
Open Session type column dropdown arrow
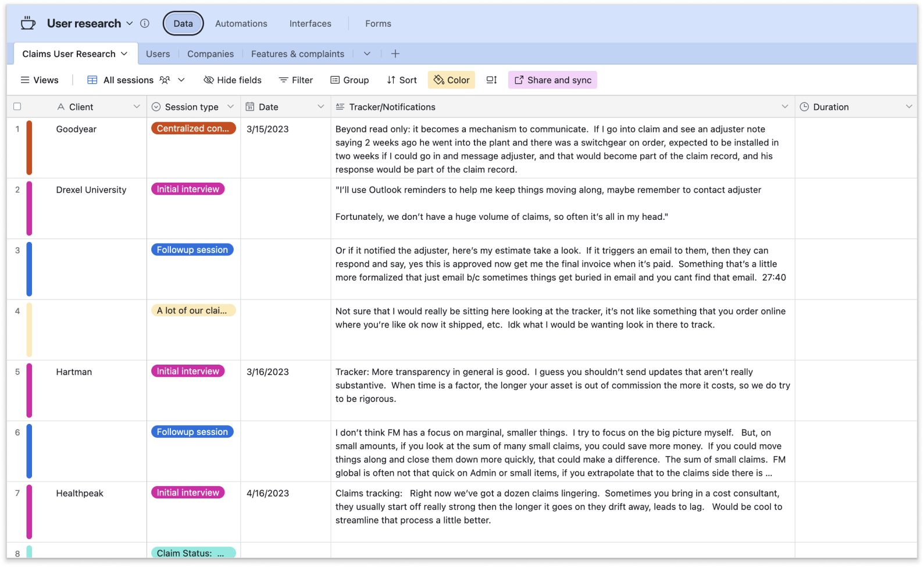pos(230,106)
